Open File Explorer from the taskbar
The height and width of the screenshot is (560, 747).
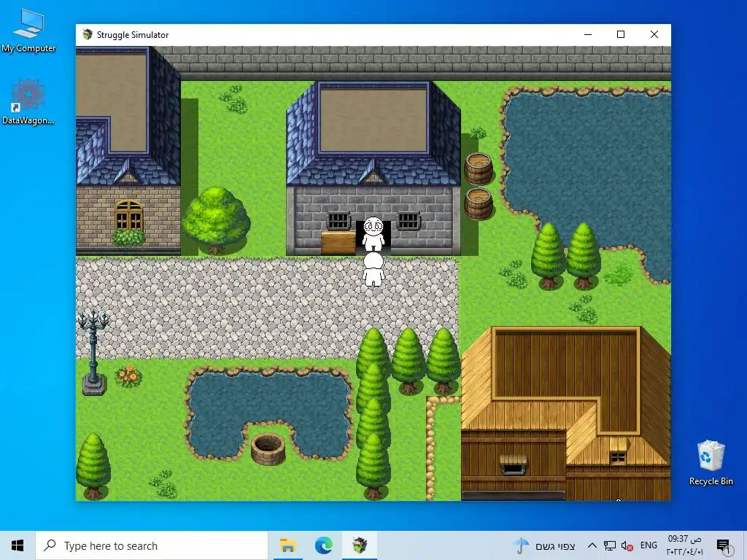[287, 545]
